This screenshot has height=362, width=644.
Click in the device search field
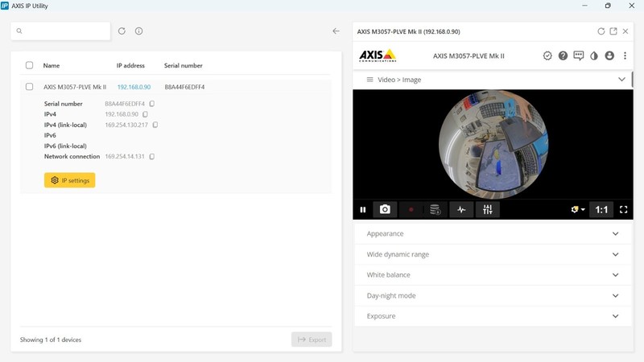point(60,31)
